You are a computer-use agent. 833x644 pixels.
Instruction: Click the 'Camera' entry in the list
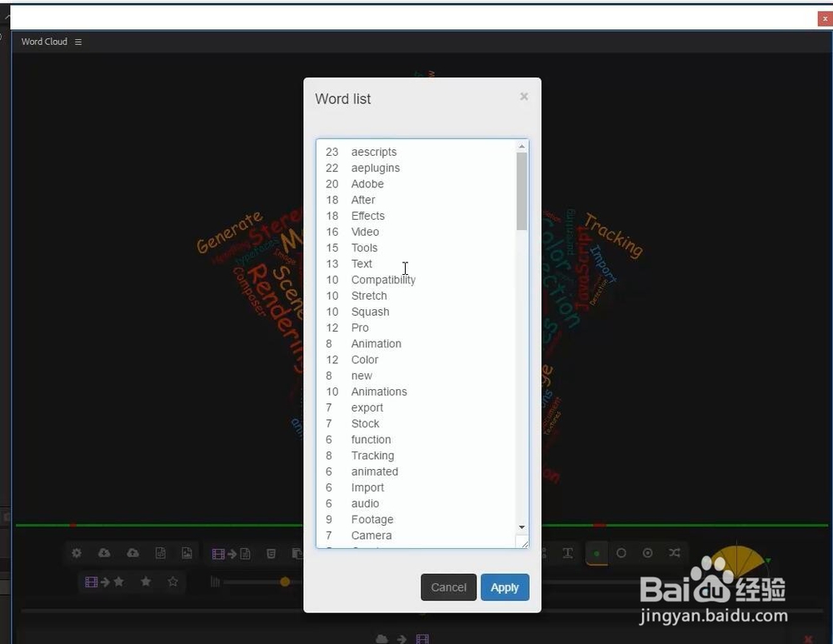tap(371, 535)
